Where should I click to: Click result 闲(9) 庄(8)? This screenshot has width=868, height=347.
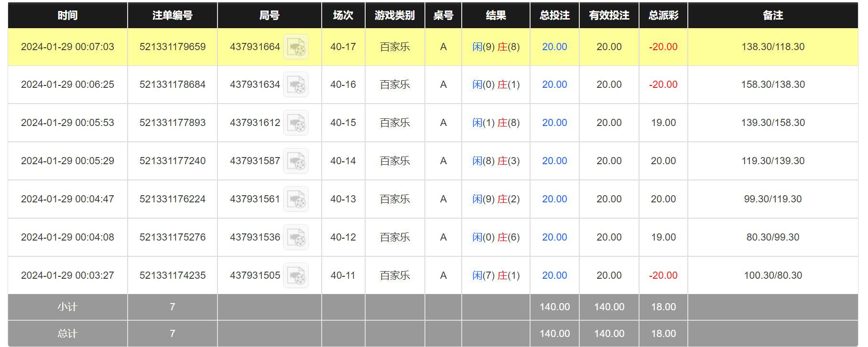496,47
